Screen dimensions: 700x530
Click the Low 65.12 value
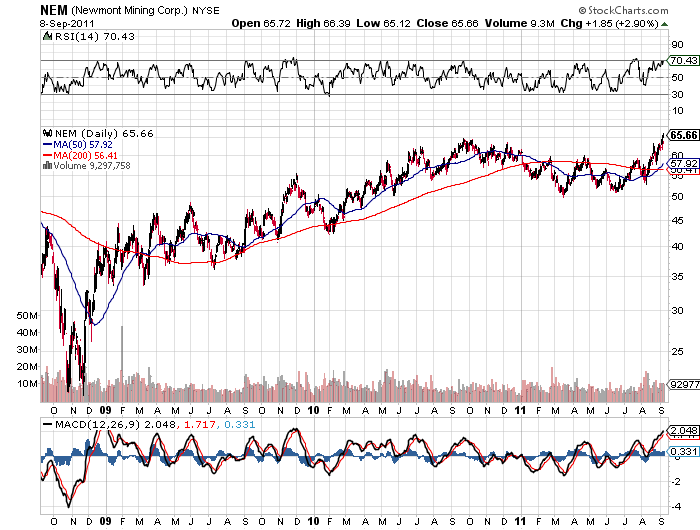click(x=383, y=23)
